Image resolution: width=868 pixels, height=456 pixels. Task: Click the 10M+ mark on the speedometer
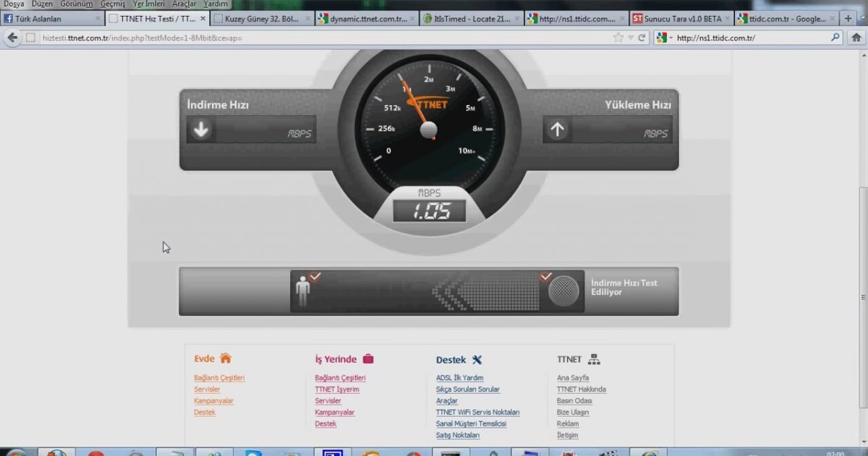click(x=467, y=151)
